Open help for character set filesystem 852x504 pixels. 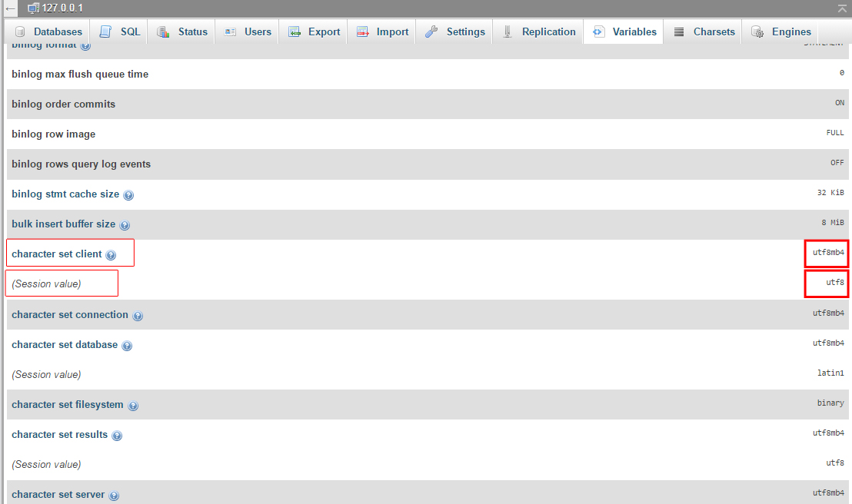click(x=133, y=406)
